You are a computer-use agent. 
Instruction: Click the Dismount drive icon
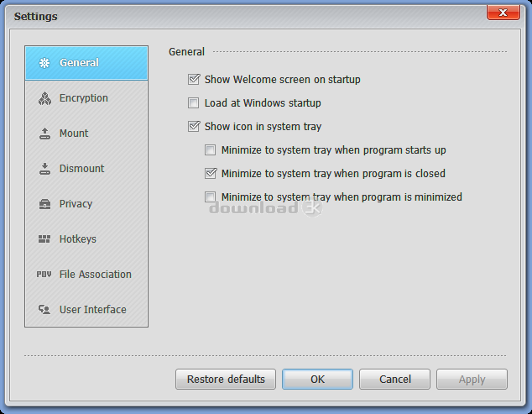(x=44, y=169)
